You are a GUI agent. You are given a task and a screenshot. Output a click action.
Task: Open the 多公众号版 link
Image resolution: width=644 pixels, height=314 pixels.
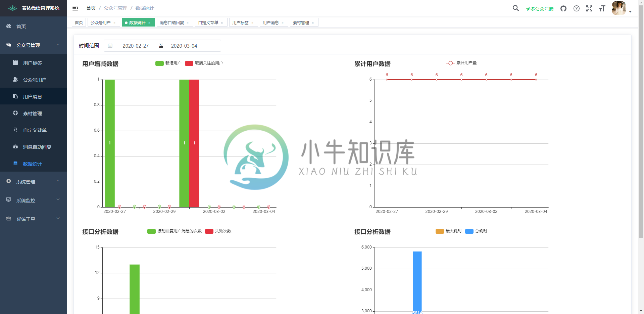click(x=540, y=9)
